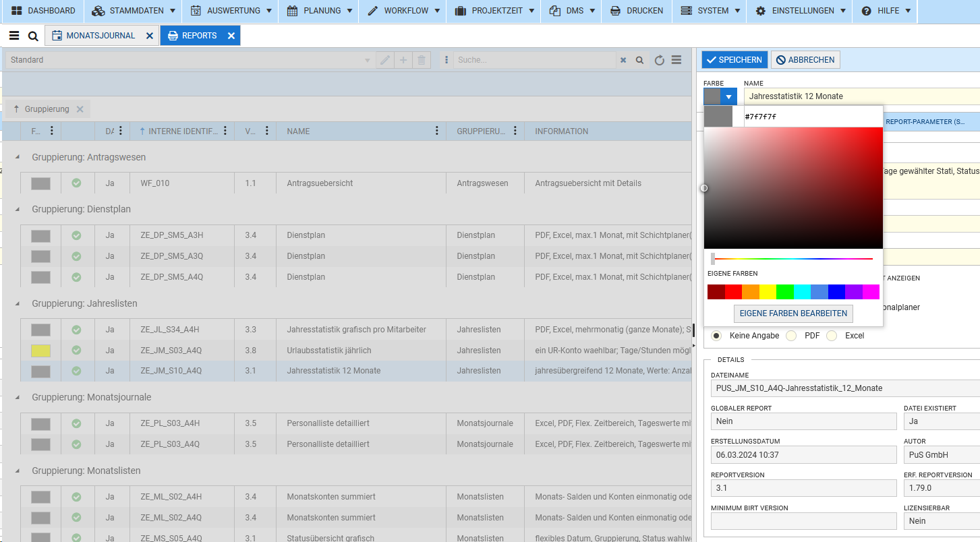This screenshot has width=980, height=542.
Task: Collapse the Monatslisten group
Action: [x=17, y=471]
